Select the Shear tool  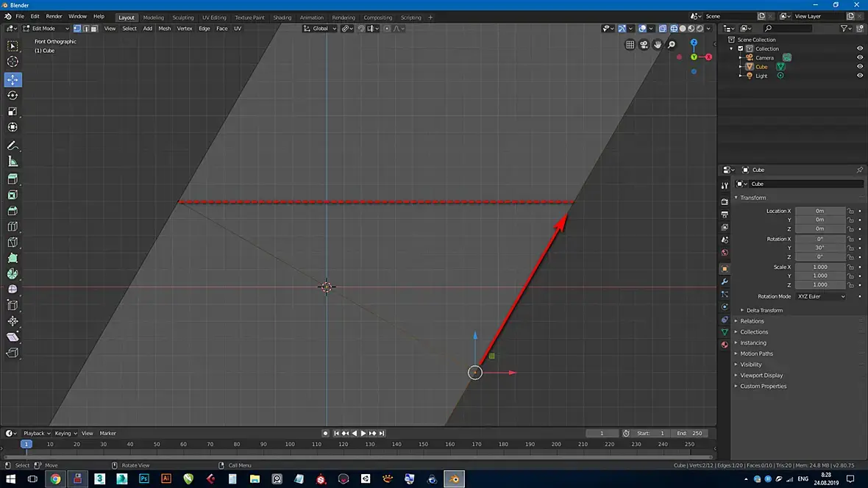pos(13,337)
